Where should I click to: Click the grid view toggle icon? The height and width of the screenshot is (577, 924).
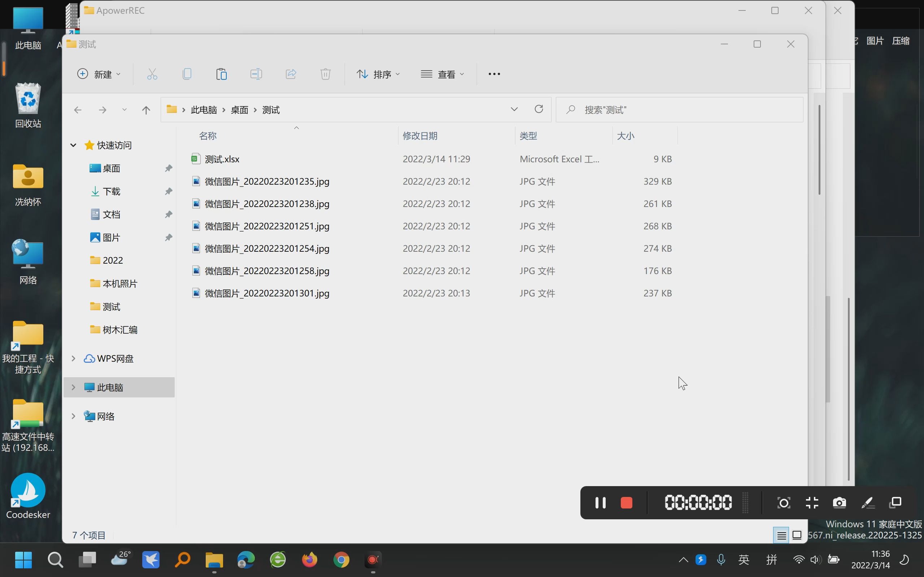click(x=797, y=534)
